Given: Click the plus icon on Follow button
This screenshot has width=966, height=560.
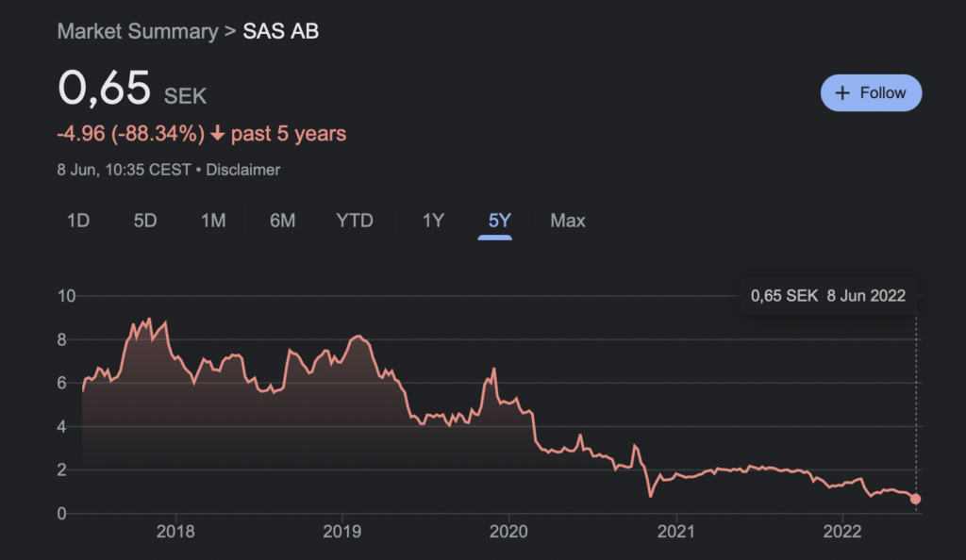Looking at the screenshot, I should point(843,92).
